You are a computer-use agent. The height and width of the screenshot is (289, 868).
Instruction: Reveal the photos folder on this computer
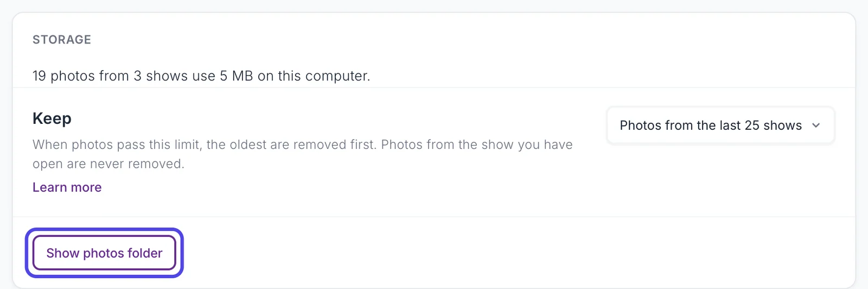[x=104, y=253]
